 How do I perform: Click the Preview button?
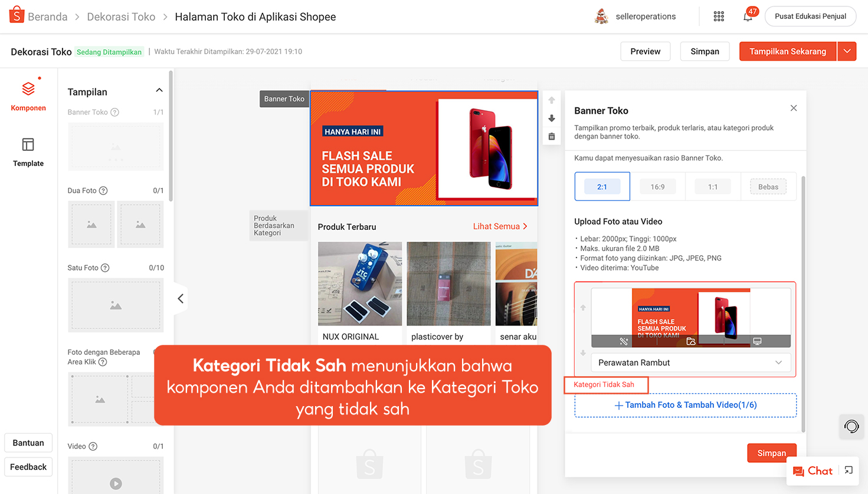click(645, 51)
